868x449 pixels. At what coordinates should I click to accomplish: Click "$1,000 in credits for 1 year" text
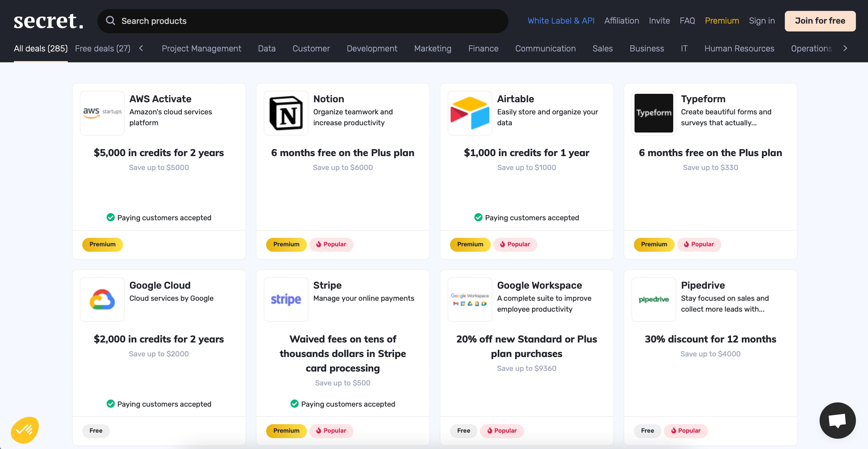(x=526, y=153)
